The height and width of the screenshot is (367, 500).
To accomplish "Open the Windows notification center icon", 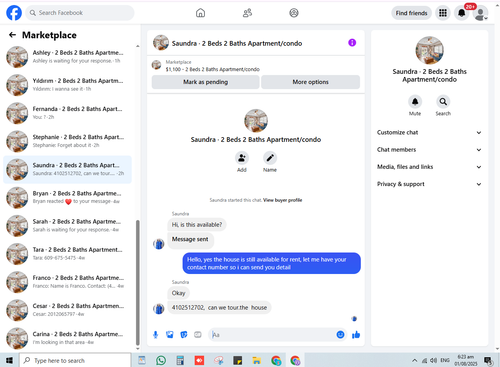I will tap(488, 360).
